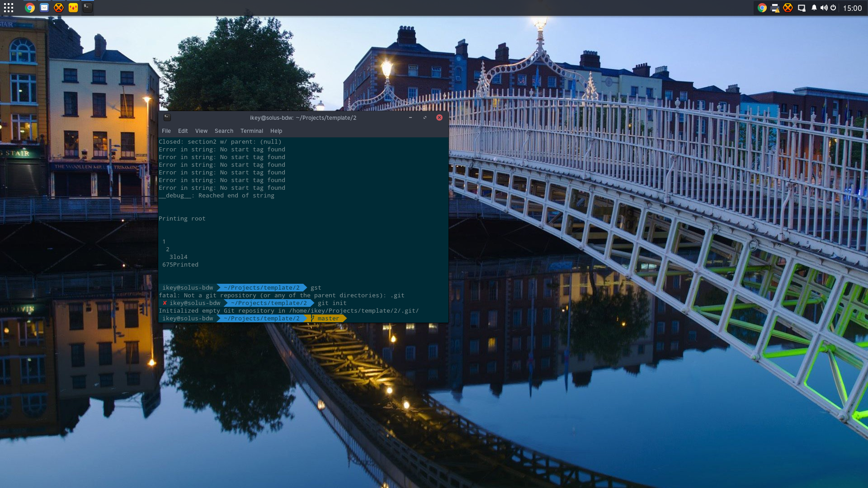The height and width of the screenshot is (488, 868).
Task: Maximize the terminal window
Action: coord(425,117)
